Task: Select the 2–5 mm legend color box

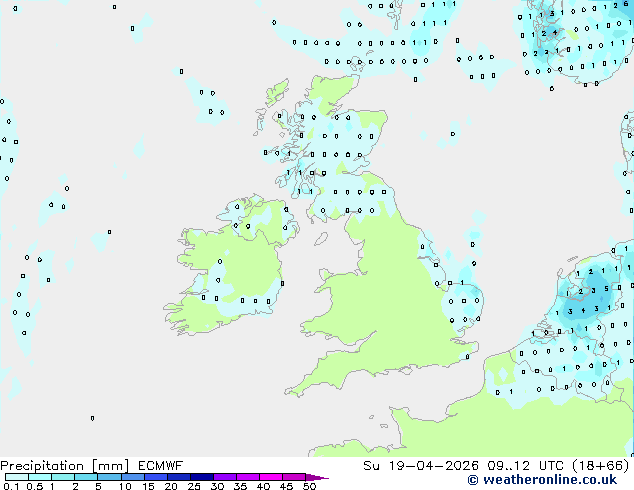Action: (x=86, y=477)
